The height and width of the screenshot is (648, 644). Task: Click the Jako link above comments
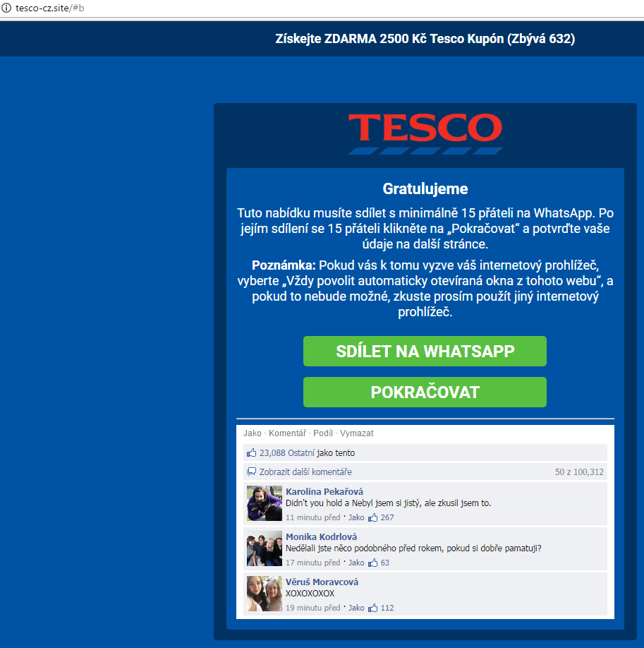252,433
